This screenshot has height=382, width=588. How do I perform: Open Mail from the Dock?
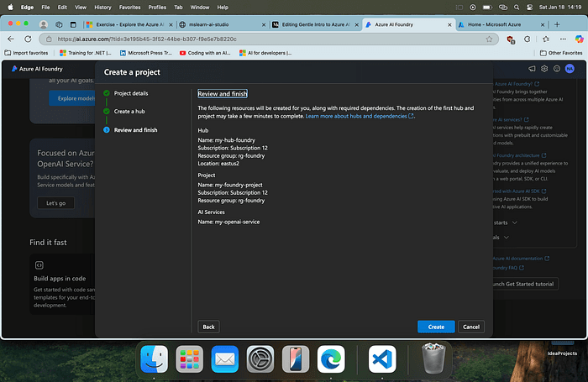point(224,359)
